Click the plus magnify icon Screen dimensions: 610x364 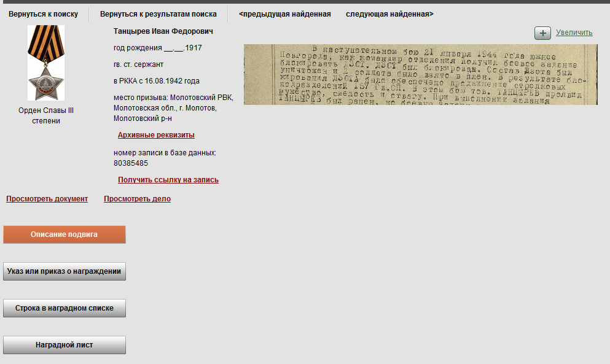pyautogui.click(x=542, y=33)
